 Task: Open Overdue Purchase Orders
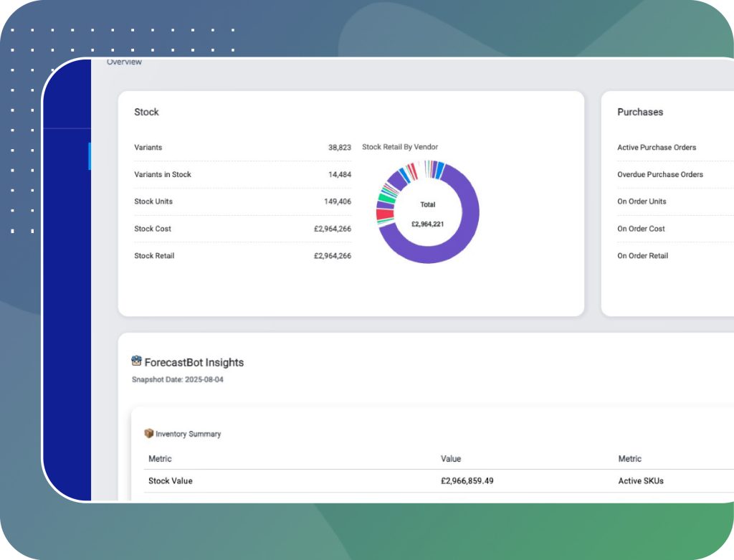coord(660,174)
